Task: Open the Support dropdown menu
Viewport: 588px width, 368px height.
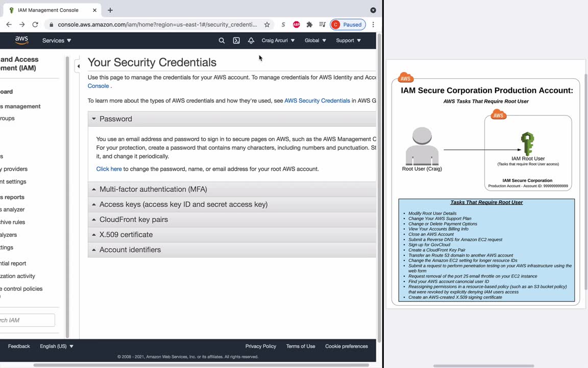Action: (349, 40)
